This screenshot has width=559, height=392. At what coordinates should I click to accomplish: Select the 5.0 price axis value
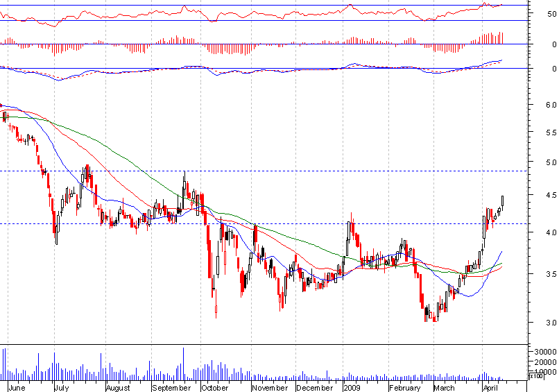[x=551, y=163]
